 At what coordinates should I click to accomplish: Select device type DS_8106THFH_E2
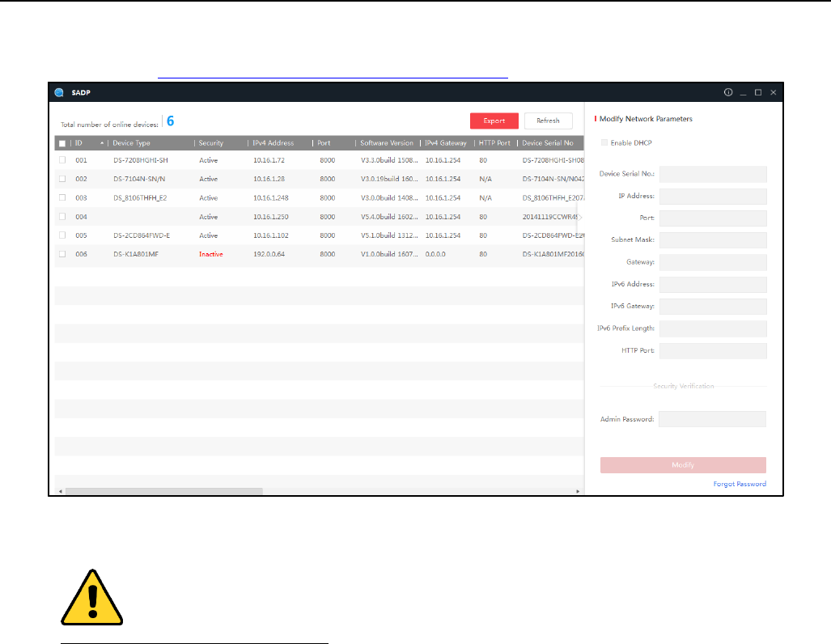pos(140,198)
